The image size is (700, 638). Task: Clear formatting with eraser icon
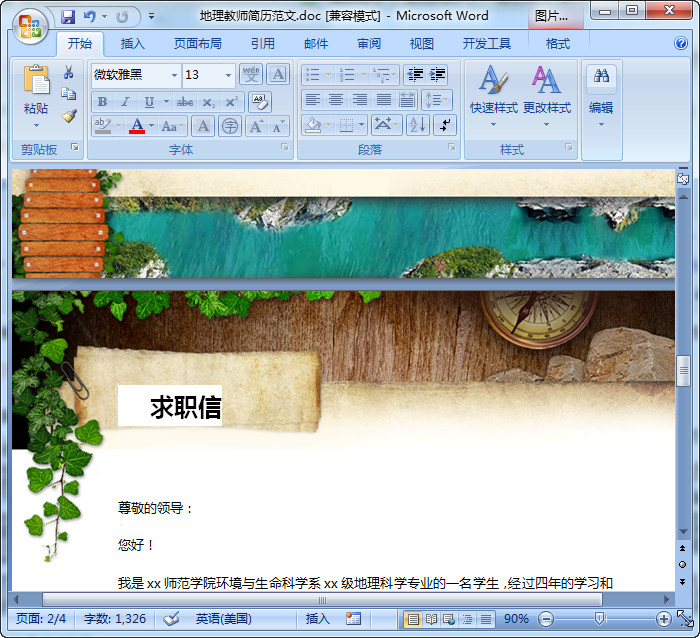pyautogui.click(x=260, y=102)
